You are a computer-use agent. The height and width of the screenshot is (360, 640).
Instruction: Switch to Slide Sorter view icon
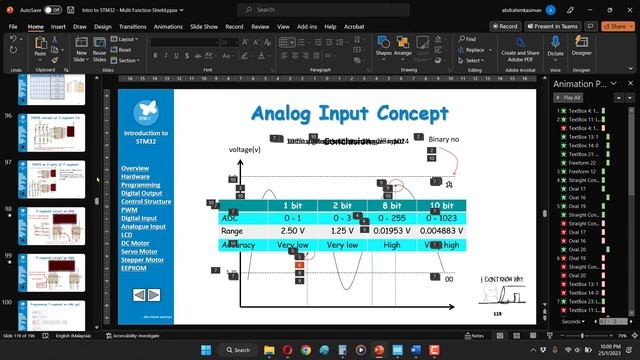(x=516, y=336)
